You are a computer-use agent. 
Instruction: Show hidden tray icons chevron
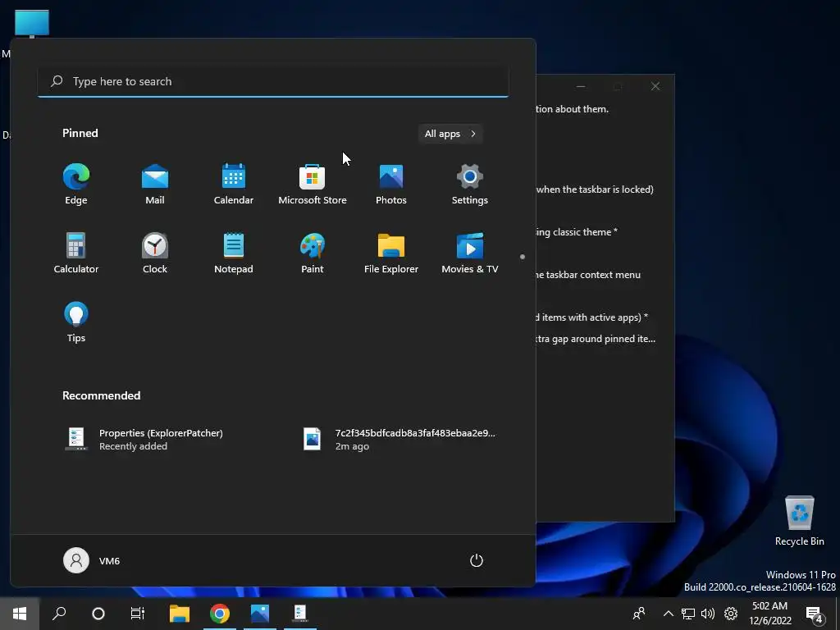tap(668, 614)
